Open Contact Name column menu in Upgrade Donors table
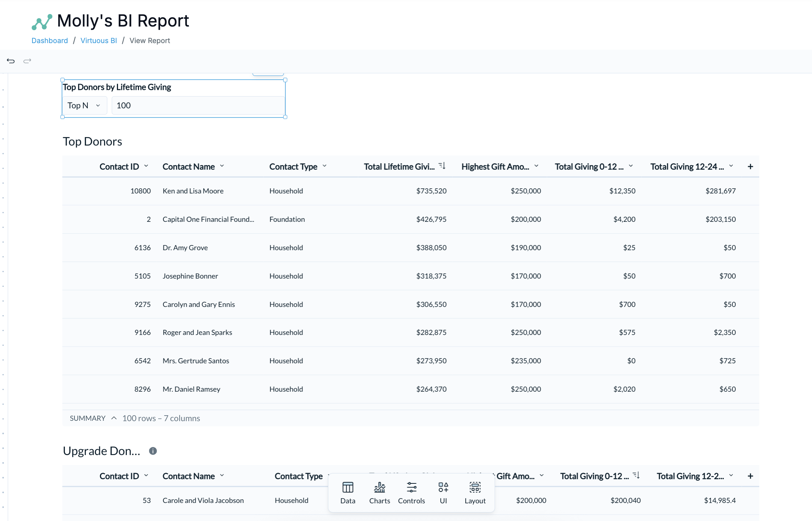Viewport: 812px width, 521px height. tap(222, 475)
